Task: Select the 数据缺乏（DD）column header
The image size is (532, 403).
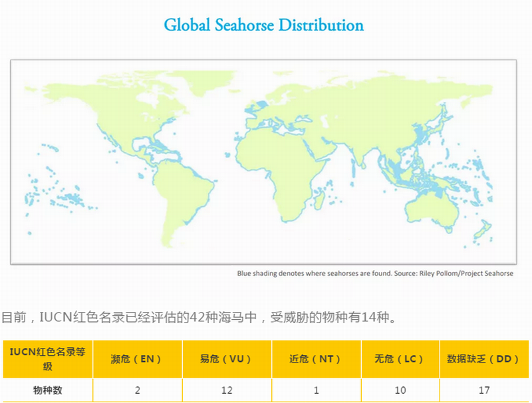Action: click(x=483, y=359)
